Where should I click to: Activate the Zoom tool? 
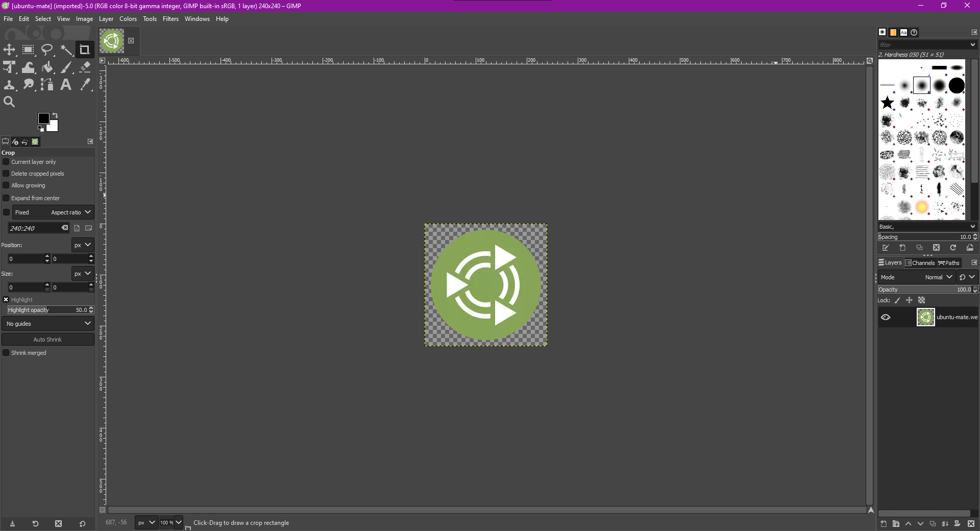[x=9, y=101]
